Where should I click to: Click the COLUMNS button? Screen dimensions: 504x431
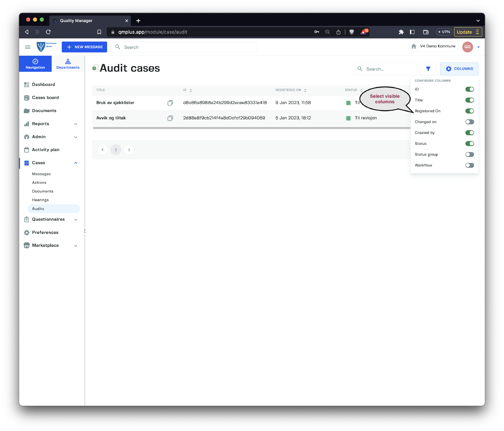(459, 69)
